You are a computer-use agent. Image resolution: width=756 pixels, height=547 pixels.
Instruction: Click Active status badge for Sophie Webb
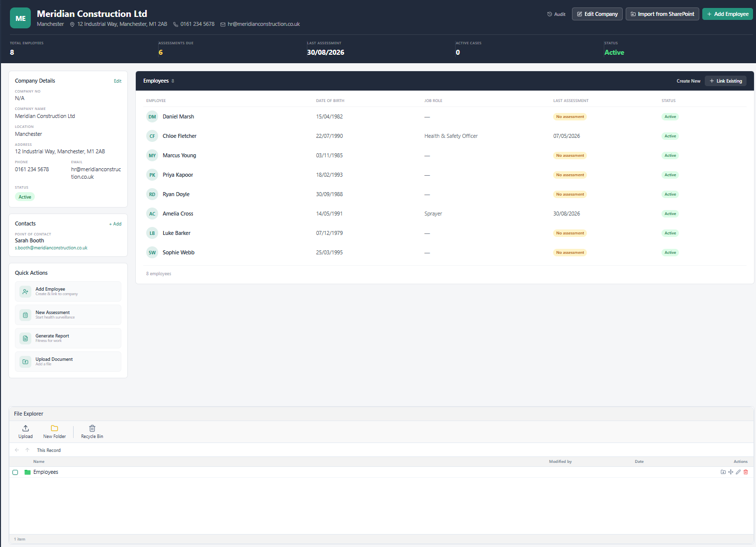pyautogui.click(x=670, y=253)
